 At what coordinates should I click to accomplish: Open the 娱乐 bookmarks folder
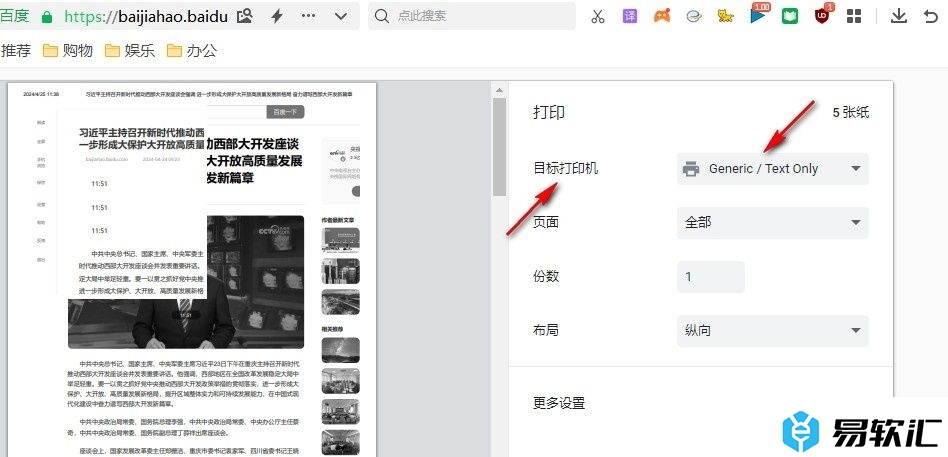click(130, 51)
